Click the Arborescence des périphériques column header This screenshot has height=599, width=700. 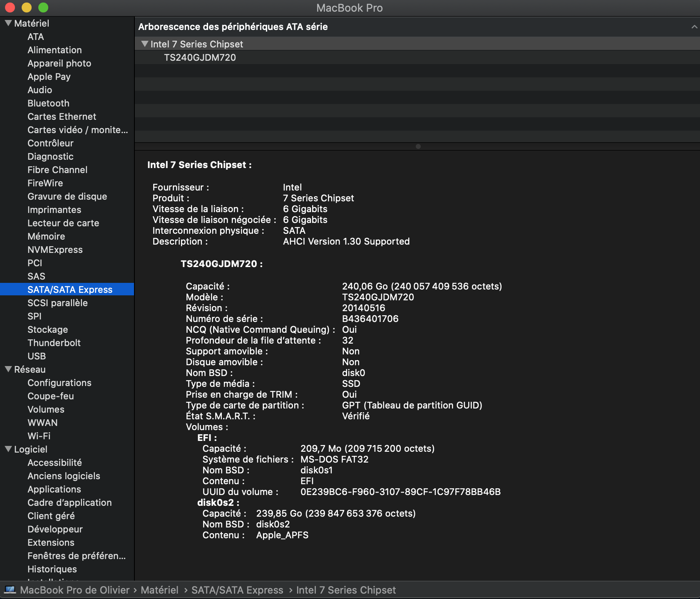coord(233,27)
